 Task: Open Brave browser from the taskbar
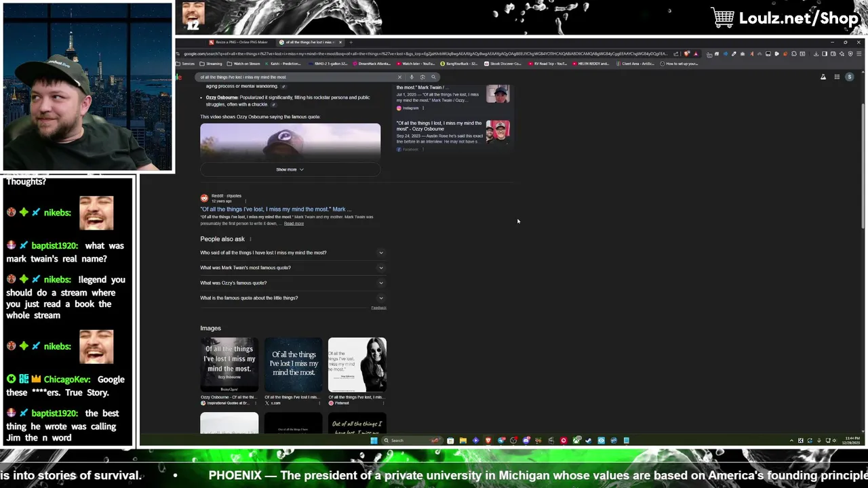click(488, 441)
